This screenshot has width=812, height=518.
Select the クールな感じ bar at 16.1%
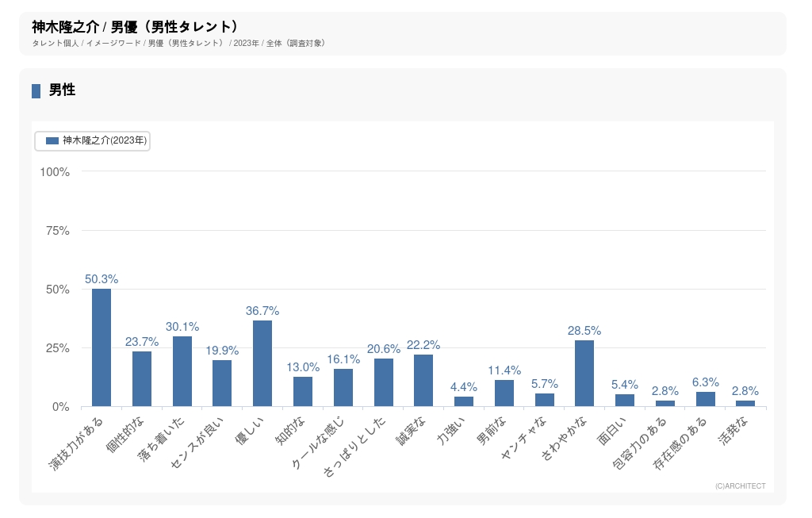click(x=343, y=387)
